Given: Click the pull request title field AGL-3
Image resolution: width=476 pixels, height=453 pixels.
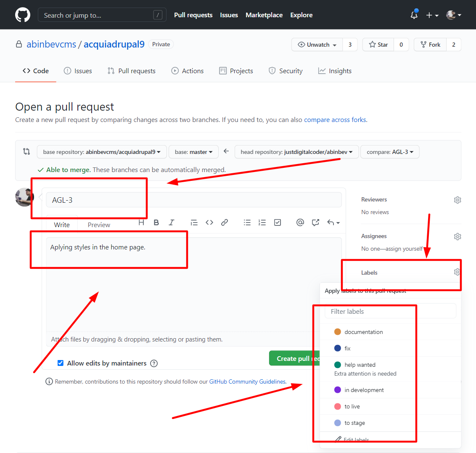Looking at the screenshot, I should 194,200.
